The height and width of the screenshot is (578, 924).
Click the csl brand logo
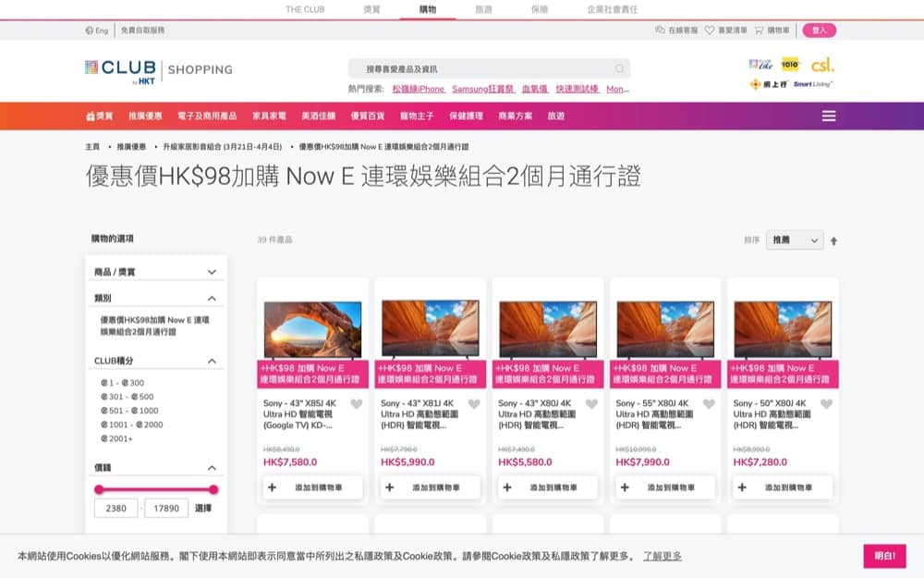click(822, 65)
